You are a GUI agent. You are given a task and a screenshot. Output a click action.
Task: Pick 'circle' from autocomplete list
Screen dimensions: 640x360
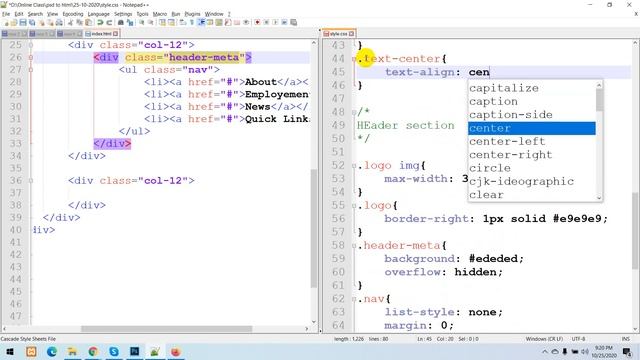click(532, 168)
